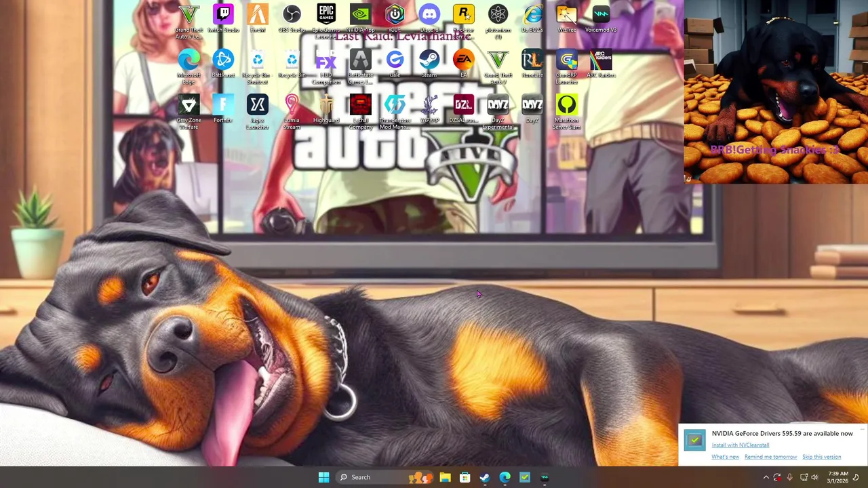Switch to NVCleanstall on the taskbar
Image resolution: width=868 pixels, height=488 pixels.
tap(525, 477)
